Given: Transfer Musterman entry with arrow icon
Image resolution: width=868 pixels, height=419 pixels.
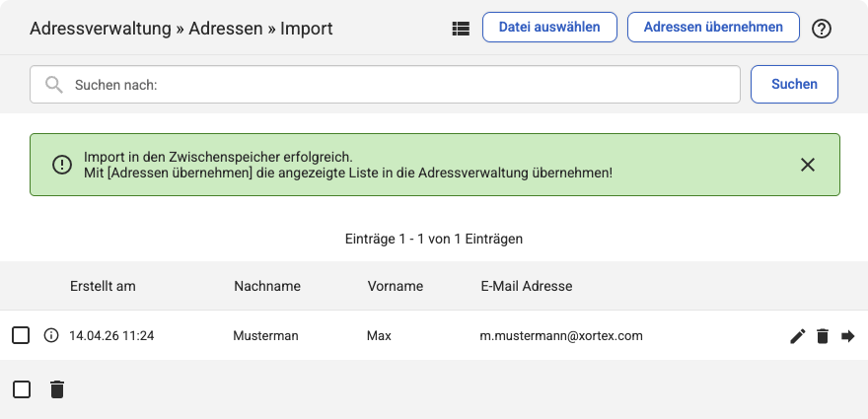Looking at the screenshot, I should point(848,336).
